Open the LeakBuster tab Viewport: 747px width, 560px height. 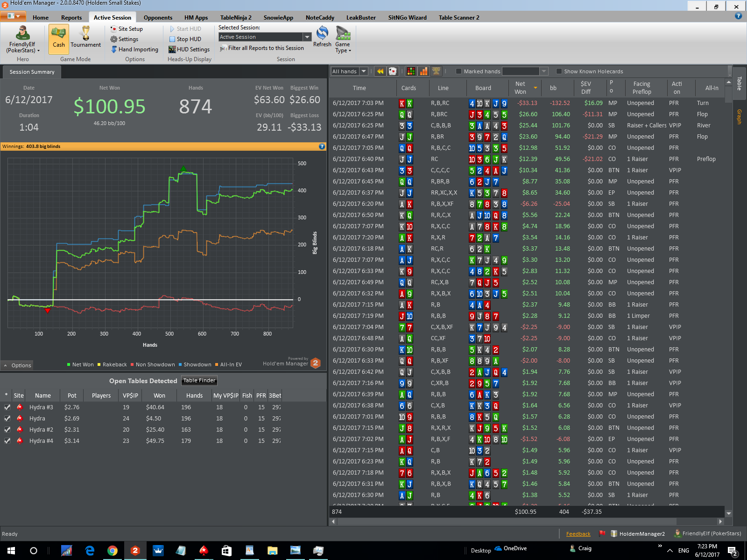point(361,18)
